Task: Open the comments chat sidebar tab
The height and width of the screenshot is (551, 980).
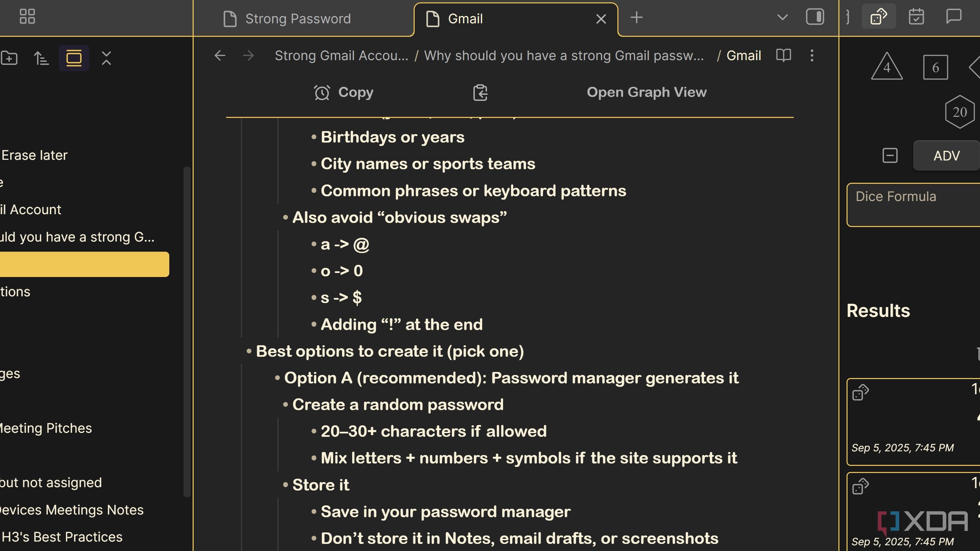Action: [x=953, y=17]
